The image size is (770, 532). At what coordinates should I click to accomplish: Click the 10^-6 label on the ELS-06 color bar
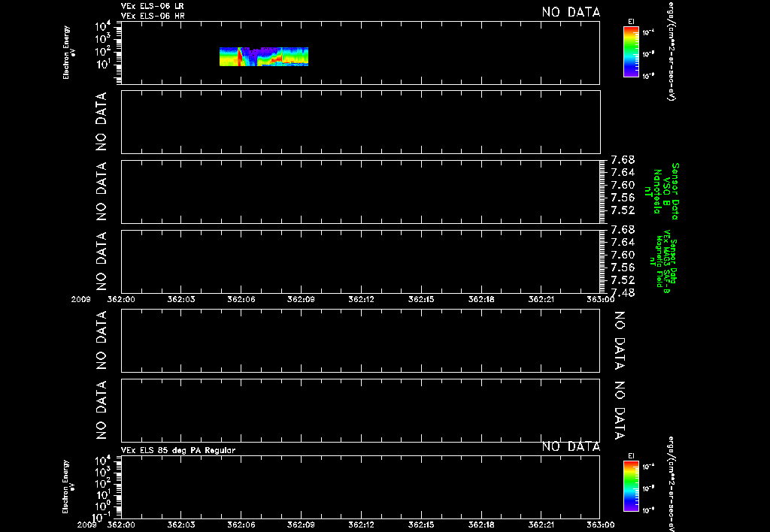(x=648, y=76)
